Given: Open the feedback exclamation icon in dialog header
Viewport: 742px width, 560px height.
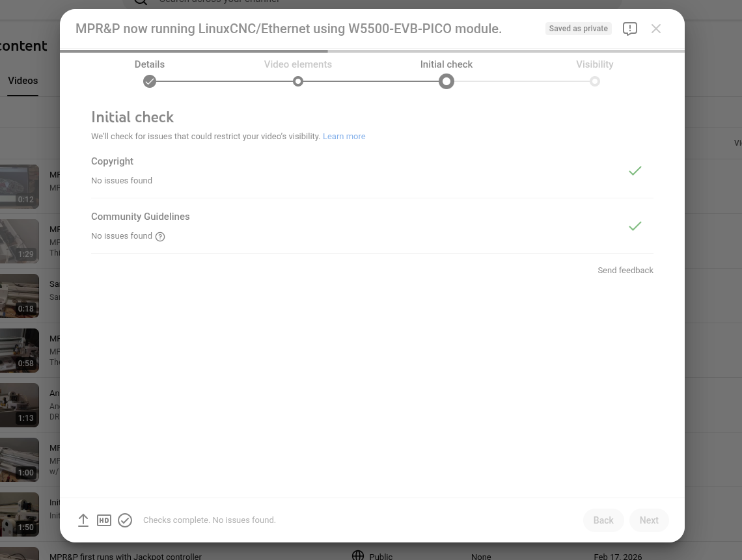Looking at the screenshot, I should 630,29.
